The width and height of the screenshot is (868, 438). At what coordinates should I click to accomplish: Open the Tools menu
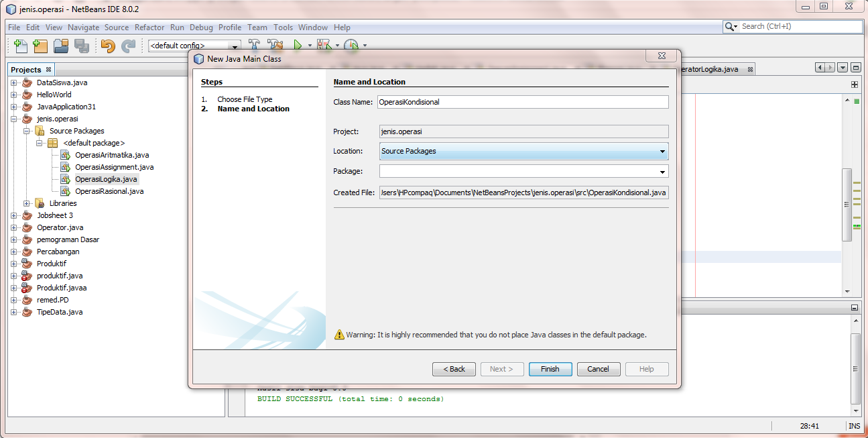(283, 28)
